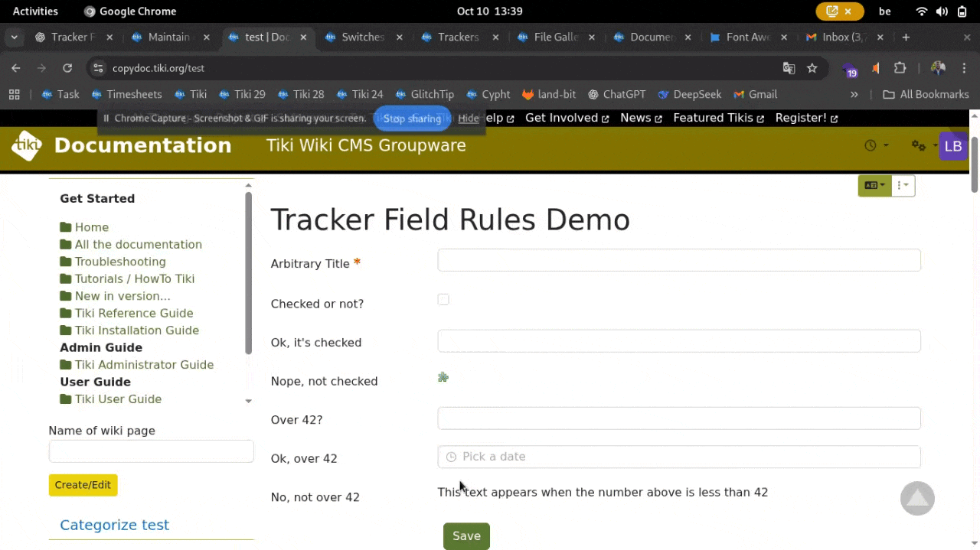This screenshot has width=980, height=550.
Task: Open the page actions kebab dropdown
Action: tap(903, 185)
